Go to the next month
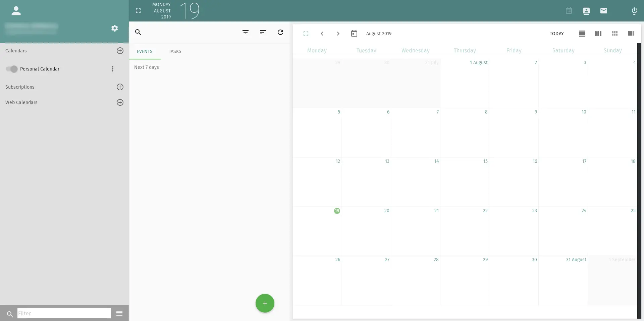Viewport: 644px width, 321px height. (338, 34)
